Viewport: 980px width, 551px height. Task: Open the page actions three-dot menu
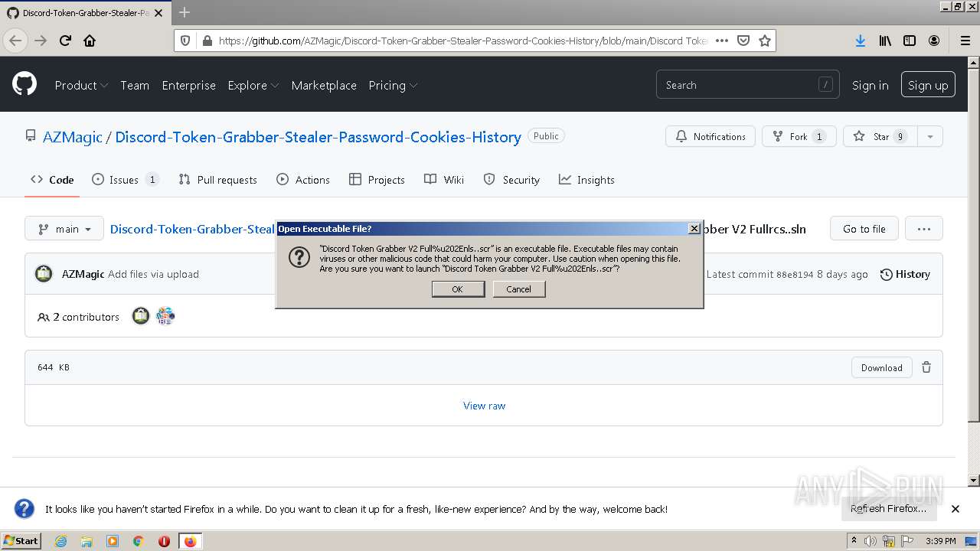click(x=721, y=41)
